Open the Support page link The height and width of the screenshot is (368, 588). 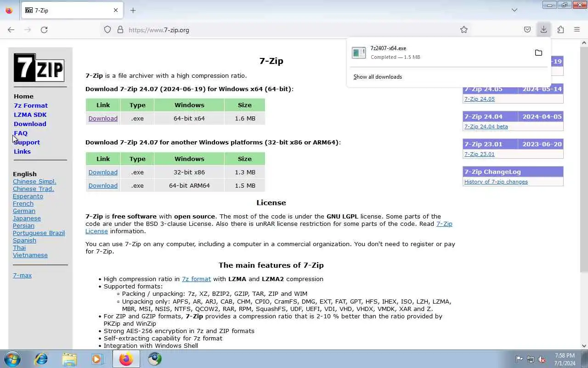pos(27,143)
